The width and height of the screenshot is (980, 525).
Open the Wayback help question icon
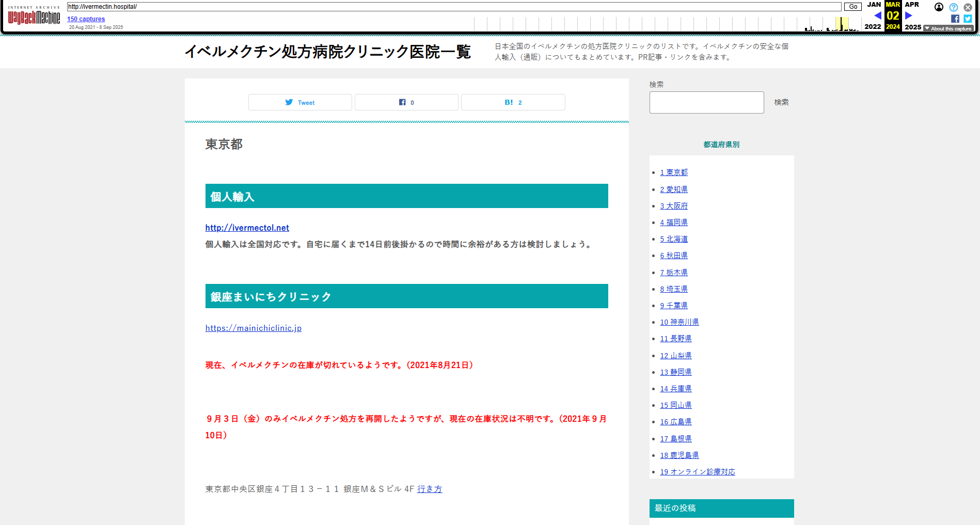[953, 7]
